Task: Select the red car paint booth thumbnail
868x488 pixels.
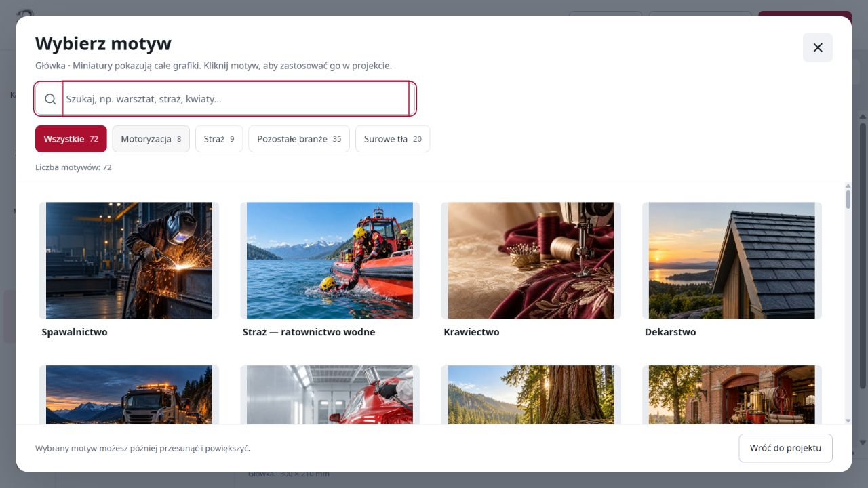Action: [x=330, y=394]
